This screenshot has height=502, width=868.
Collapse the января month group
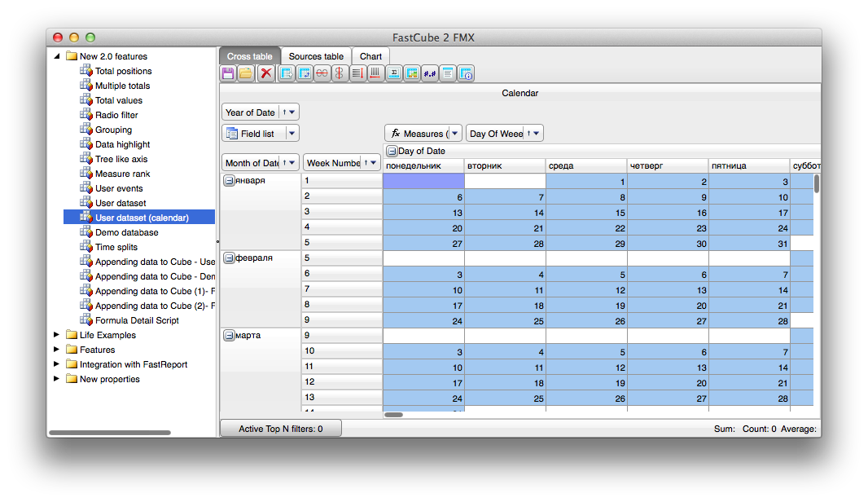(229, 181)
